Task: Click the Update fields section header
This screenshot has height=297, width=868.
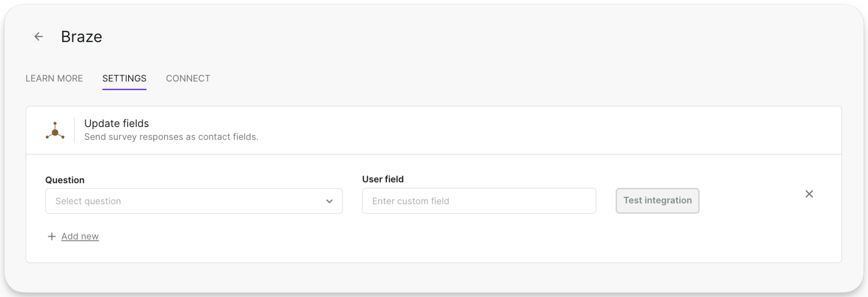Action: tap(116, 123)
